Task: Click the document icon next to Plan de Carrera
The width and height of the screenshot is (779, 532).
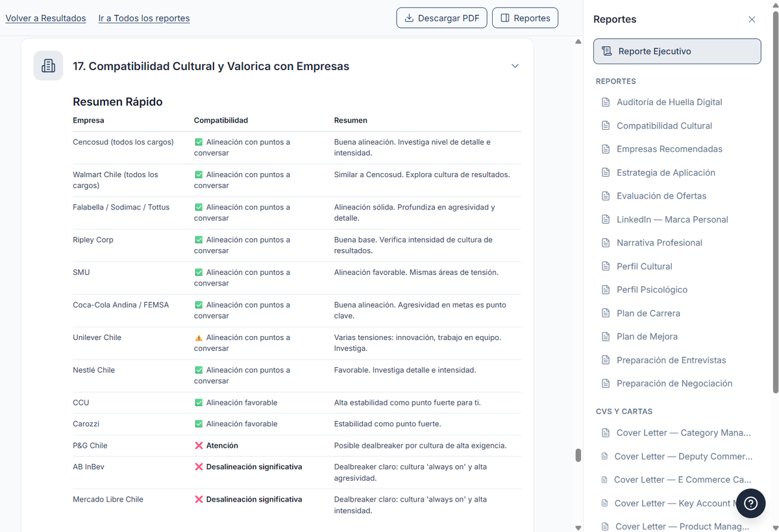Action: coord(606,313)
